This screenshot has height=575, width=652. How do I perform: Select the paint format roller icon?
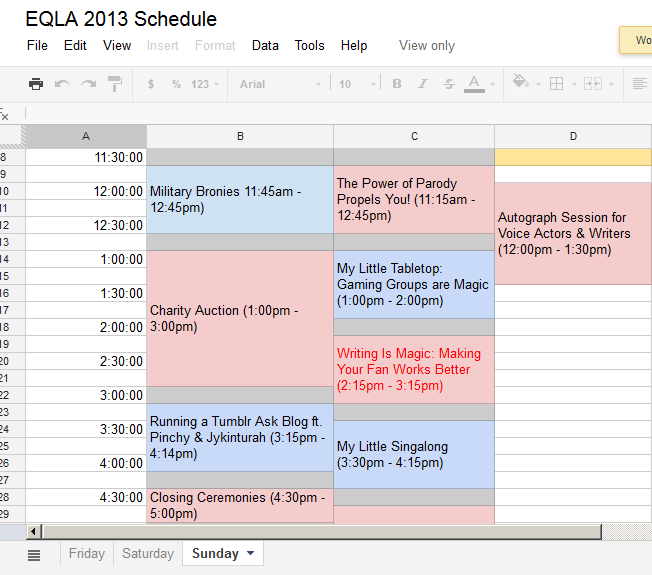pyautogui.click(x=115, y=84)
